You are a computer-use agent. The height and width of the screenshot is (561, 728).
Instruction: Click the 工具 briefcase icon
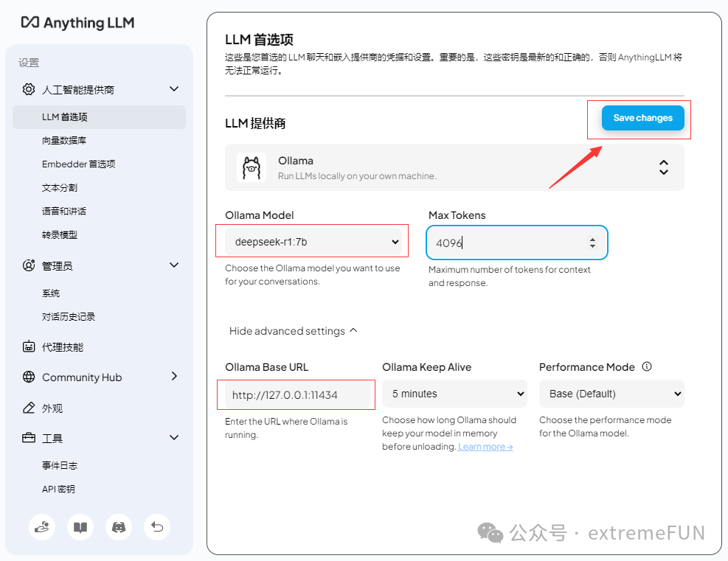point(29,438)
